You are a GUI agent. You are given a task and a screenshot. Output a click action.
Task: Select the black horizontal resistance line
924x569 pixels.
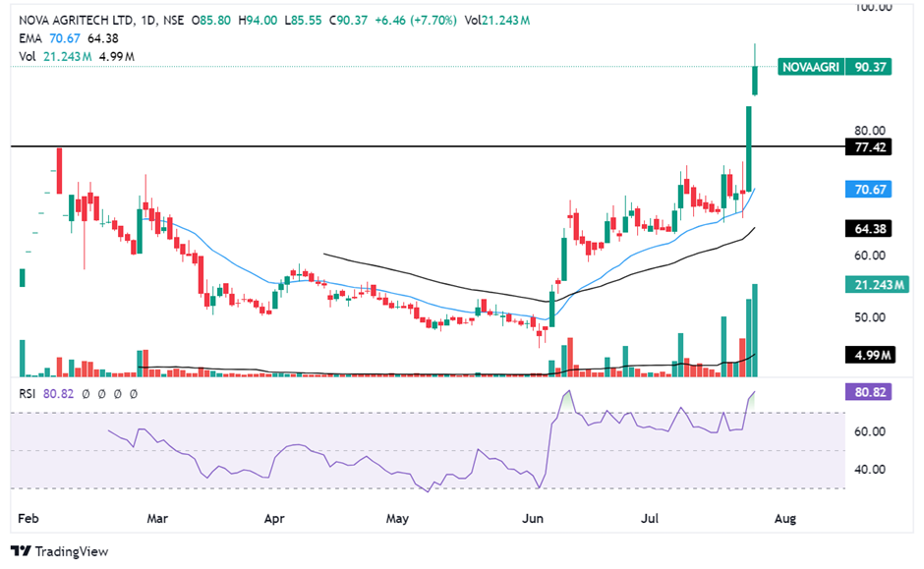pyautogui.click(x=393, y=146)
